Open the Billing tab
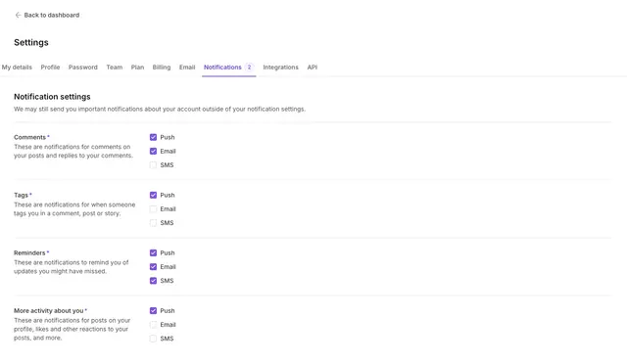This screenshot has width=627, height=364. pyautogui.click(x=162, y=68)
